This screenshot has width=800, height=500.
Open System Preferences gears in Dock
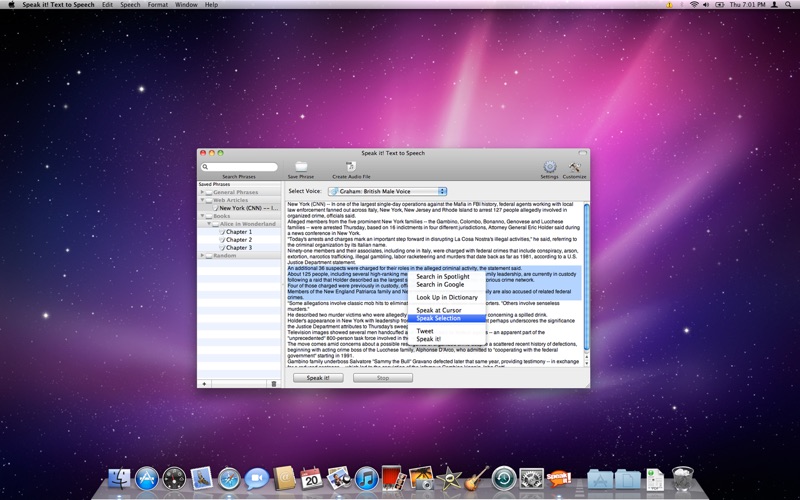click(x=532, y=479)
